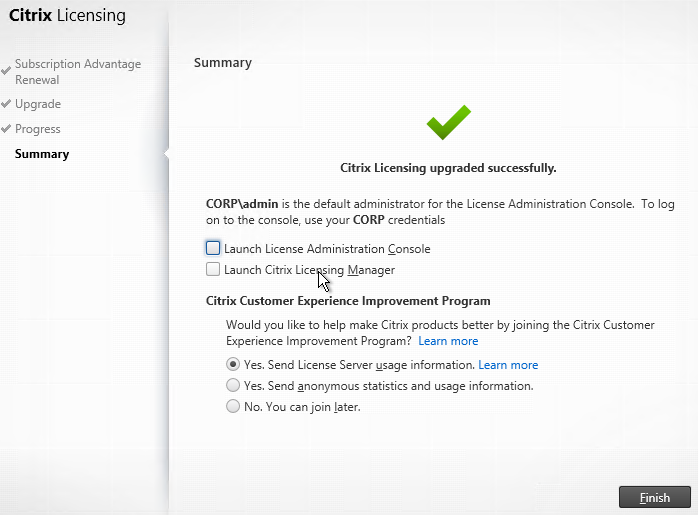
Task: Select No, you can join later
Action: click(233, 406)
